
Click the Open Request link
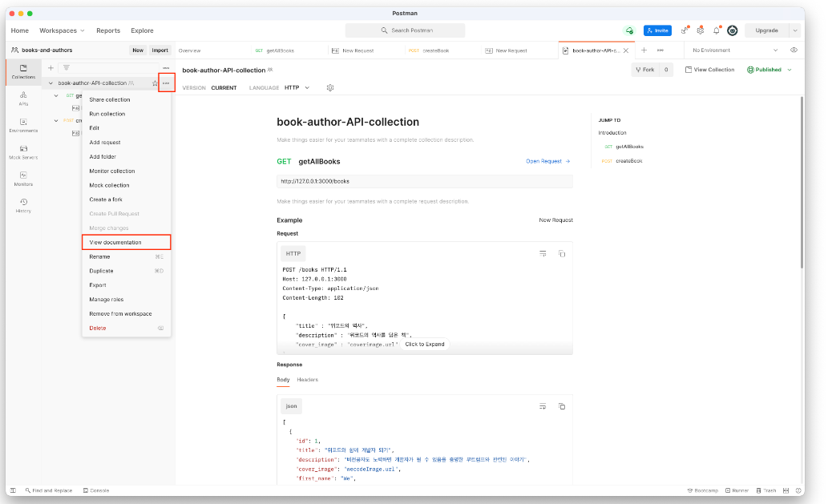(x=548, y=162)
